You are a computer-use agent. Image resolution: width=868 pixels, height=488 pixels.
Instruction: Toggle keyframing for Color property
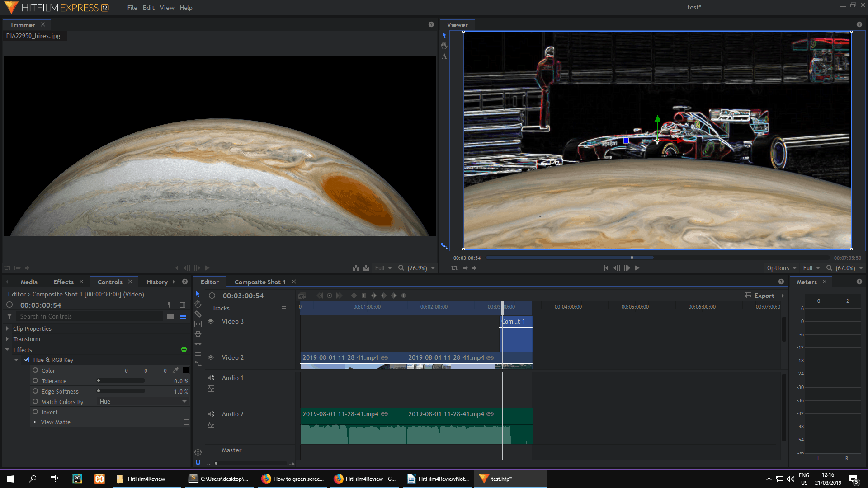pyautogui.click(x=35, y=370)
